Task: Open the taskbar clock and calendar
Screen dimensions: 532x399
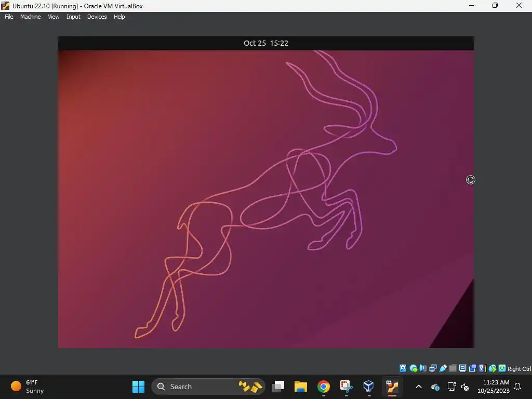Action: tap(494, 387)
